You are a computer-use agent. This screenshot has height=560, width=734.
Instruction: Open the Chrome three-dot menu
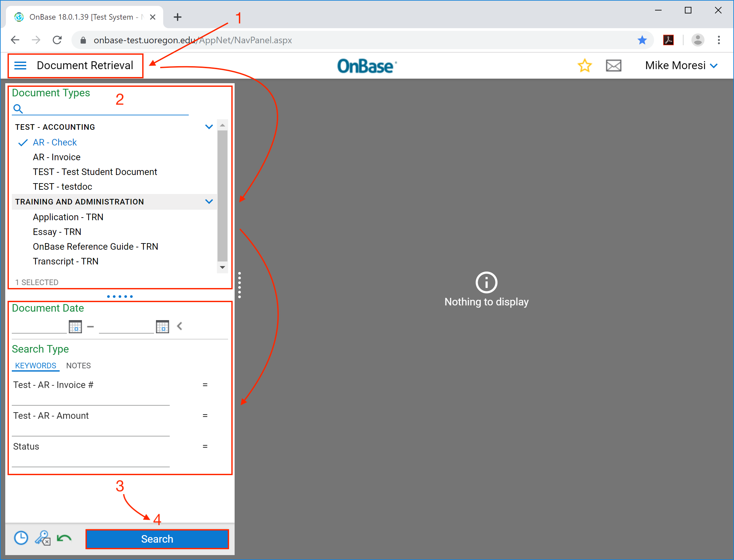pos(719,40)
